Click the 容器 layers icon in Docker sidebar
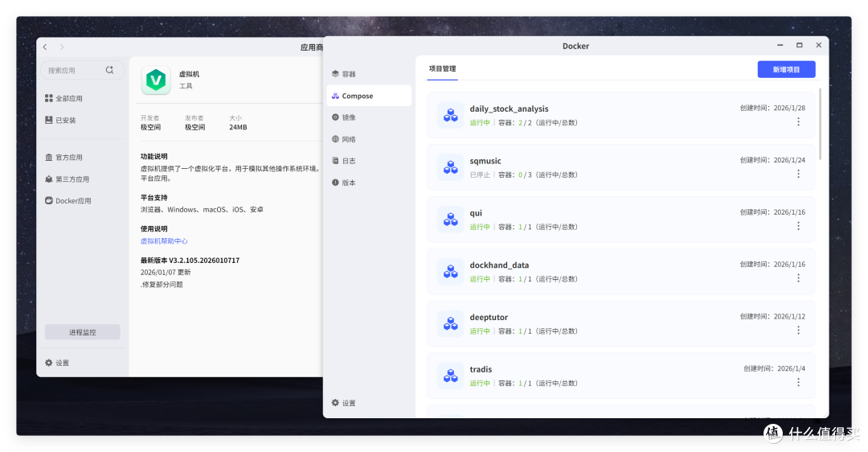This screenshot has width=868, height=452. (x=335, y=74)
